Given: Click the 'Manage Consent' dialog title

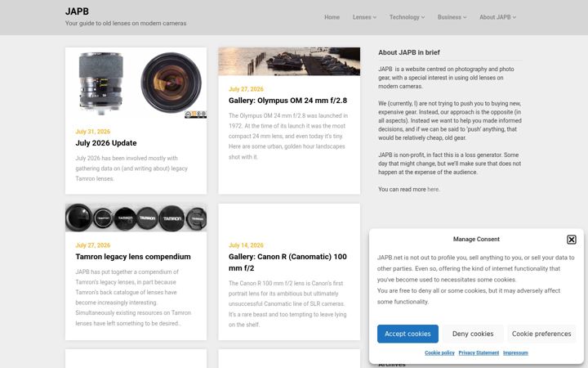Looking at the screenshot, I should [x=476, y=239].
